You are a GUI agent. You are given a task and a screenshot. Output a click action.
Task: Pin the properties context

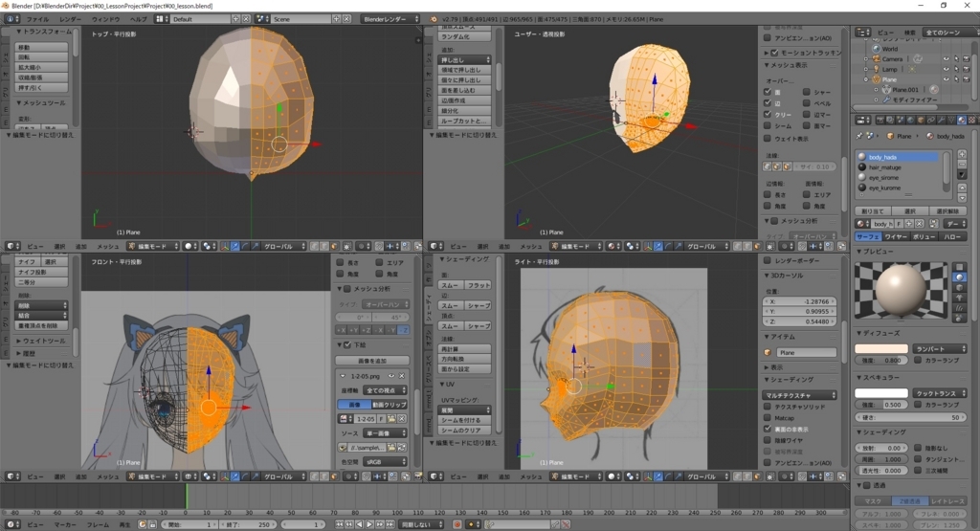(x=859, y=136)
